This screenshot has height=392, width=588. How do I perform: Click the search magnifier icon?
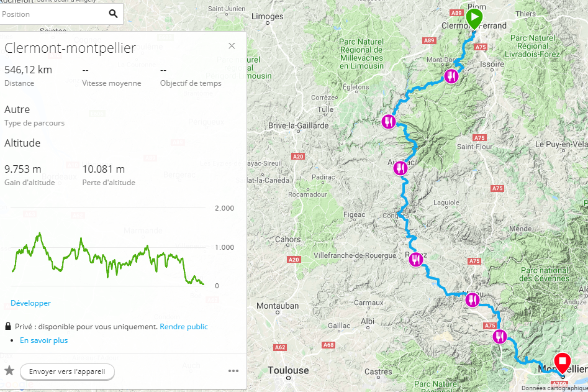coord(113,14)
